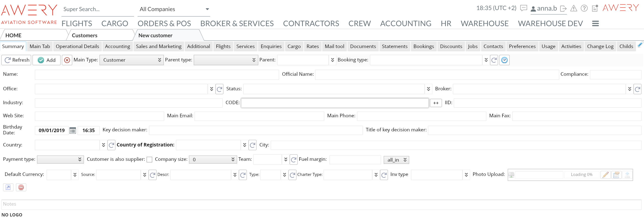The width and height of the screenshot is (644, 223).
Task: Click the clock icon after Booking type
Action: tap(504, 60)
